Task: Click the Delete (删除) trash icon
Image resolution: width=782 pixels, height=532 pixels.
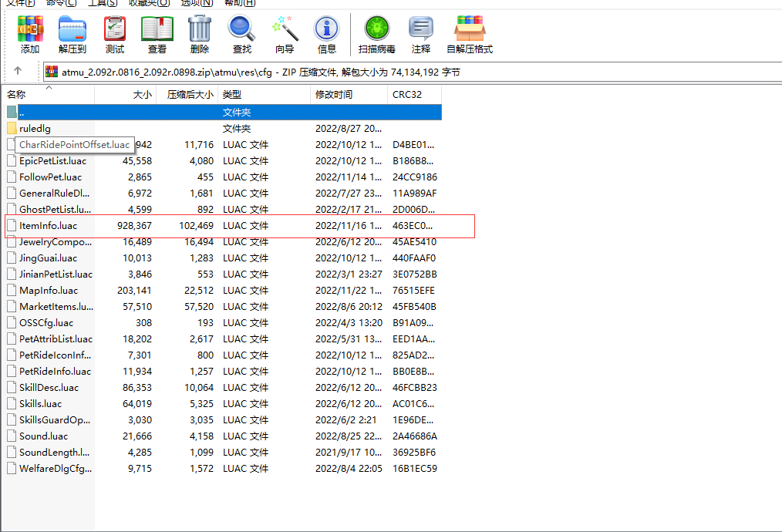Action: click(x=200, y=29)
